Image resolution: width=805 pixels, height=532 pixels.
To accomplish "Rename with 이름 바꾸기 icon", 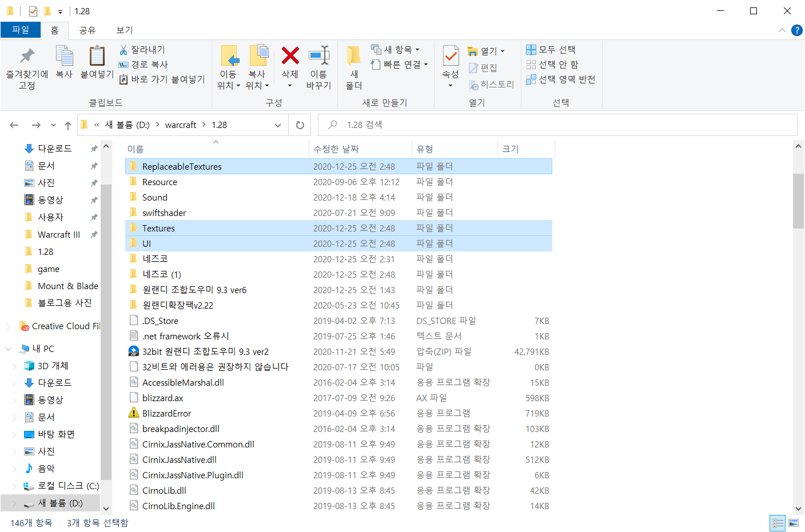I will click(318, 56).
